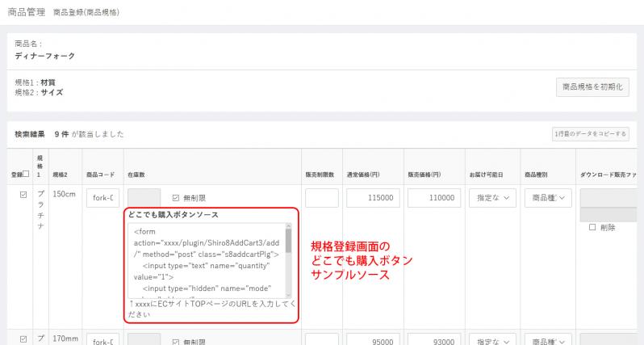Click the 通常価格(円) column header

(363, 175)
